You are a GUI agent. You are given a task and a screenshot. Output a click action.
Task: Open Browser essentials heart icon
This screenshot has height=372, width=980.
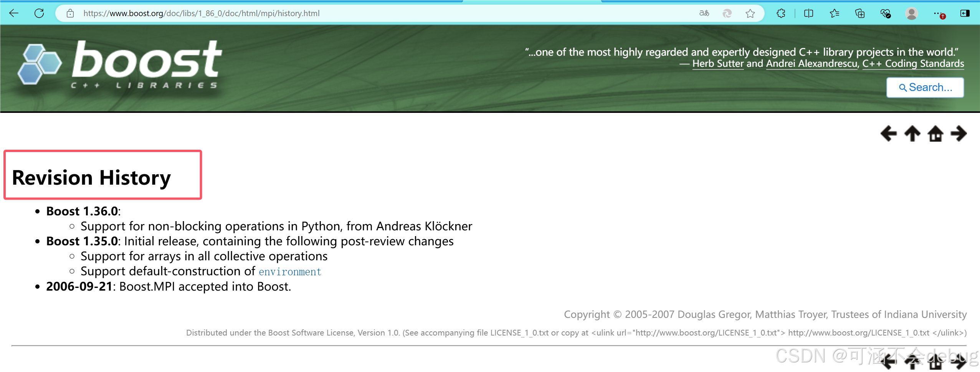(886, 13)
